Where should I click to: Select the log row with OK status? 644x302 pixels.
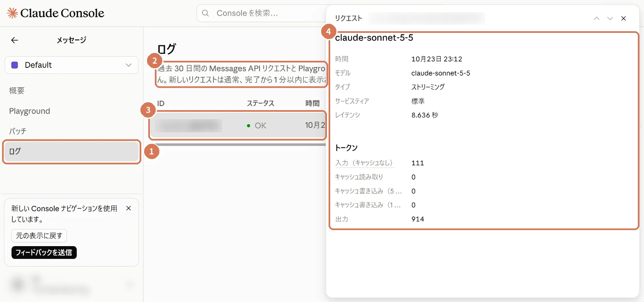(238, 126)
